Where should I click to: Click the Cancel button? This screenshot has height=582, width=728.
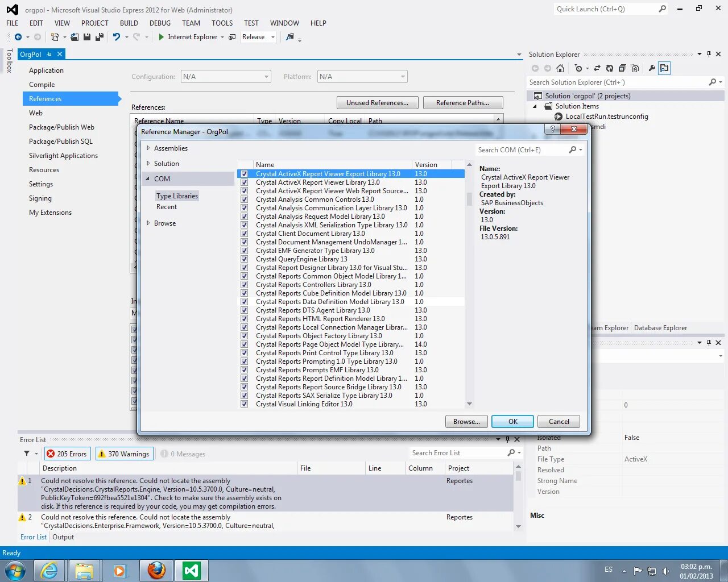click(x=559, y=422)
